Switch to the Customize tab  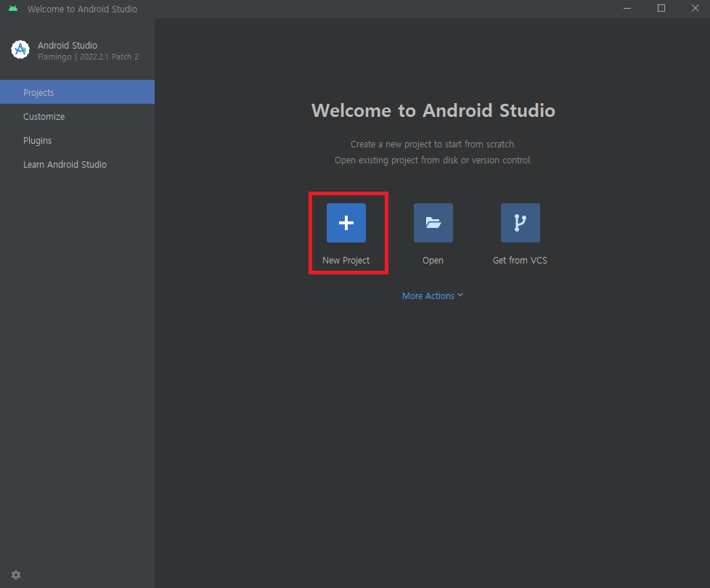(x=78, y=116)
